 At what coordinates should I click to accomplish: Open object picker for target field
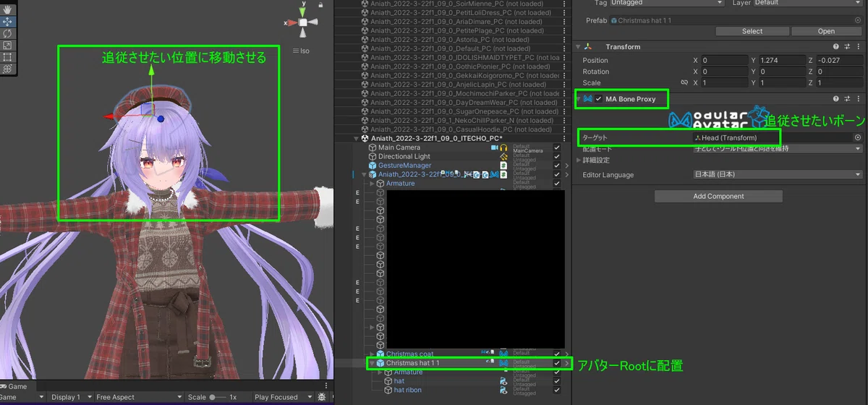tap(858, 137)
